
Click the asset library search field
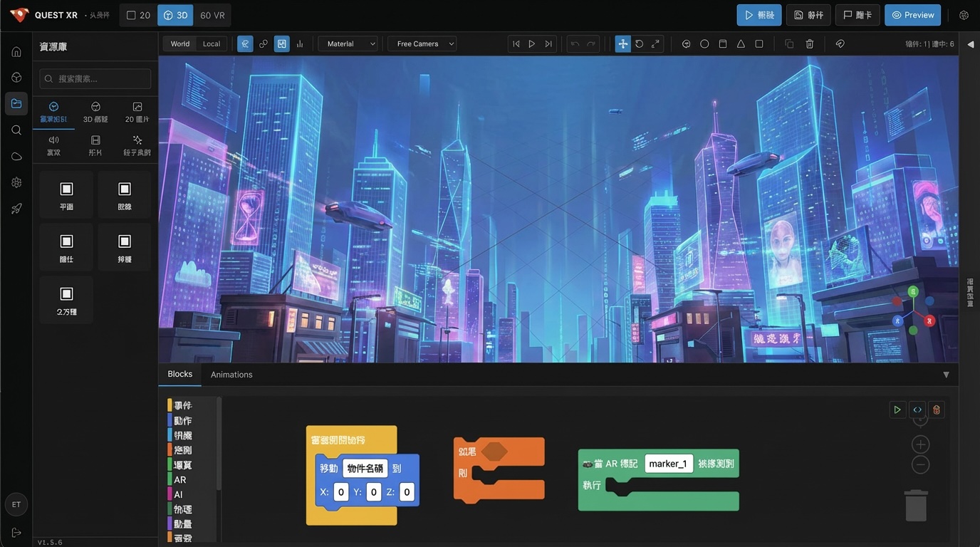pos(95,78)
